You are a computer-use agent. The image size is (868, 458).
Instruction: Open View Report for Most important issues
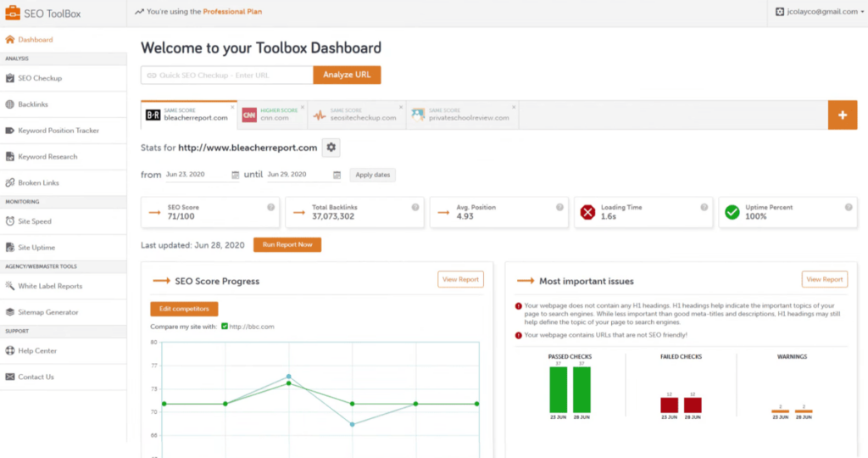point(824,280)
